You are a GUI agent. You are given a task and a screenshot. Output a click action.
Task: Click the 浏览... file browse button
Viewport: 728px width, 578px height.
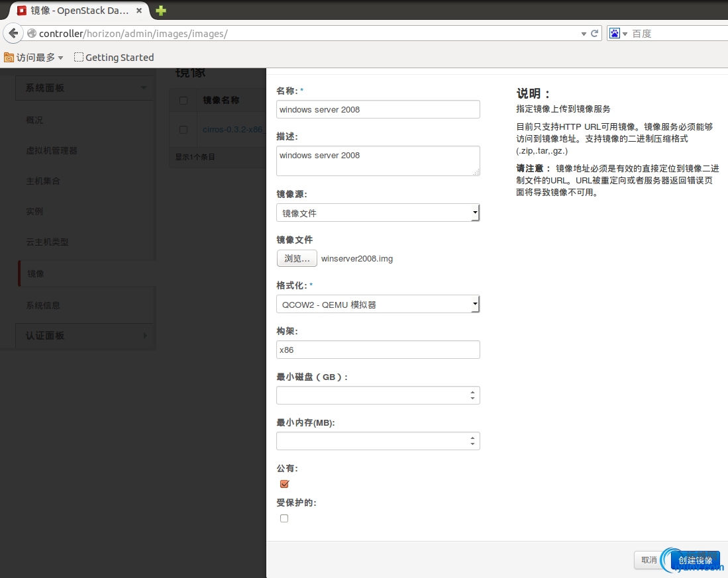point(297,258)
